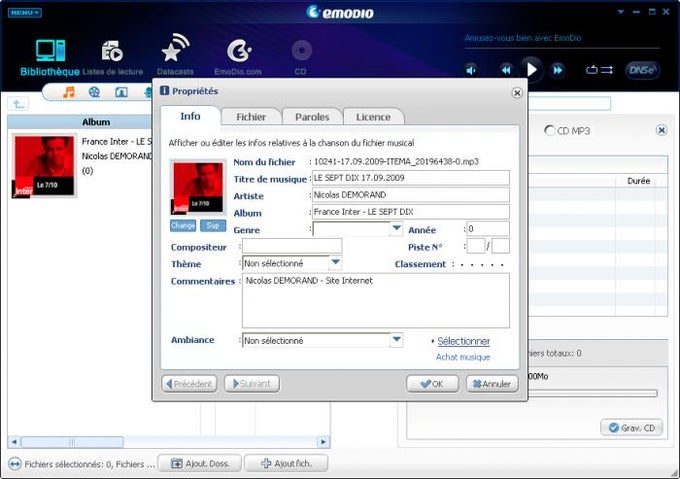Expand the Genre dropdown
The image size is (680, 479).
[396, 228]
